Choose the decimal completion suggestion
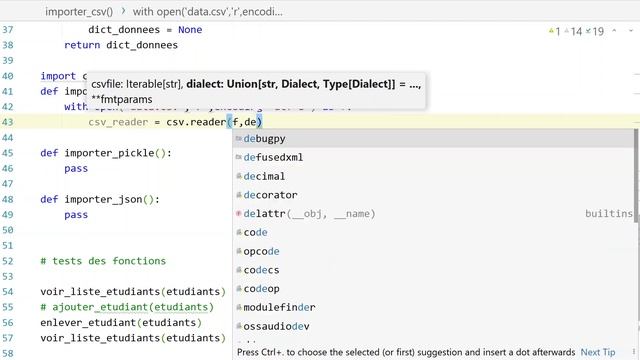The height and width of the screenshot is (360, 640). click(434, 176)
